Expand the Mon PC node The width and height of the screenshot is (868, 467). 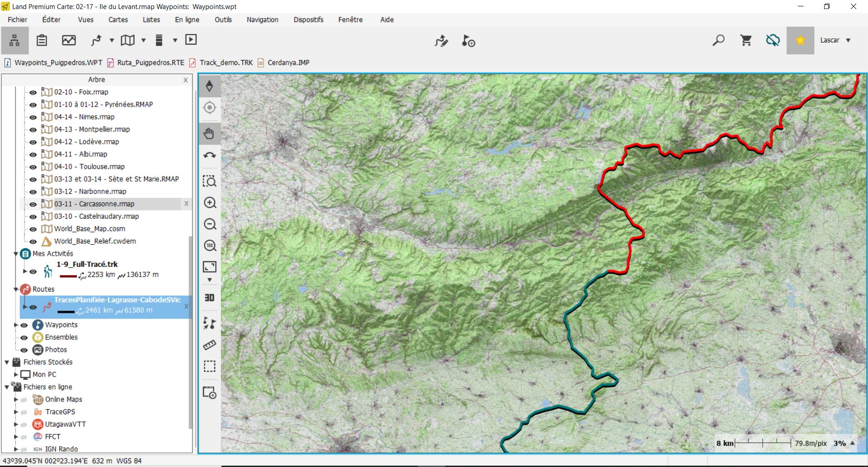[x=16, y=374]
